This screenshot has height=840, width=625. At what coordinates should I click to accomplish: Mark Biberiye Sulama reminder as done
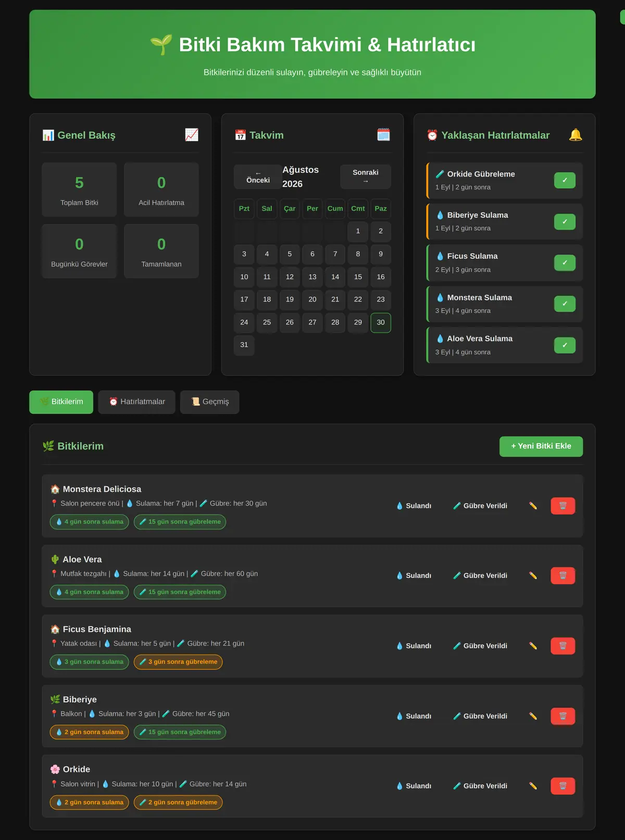click(x=565, y=222)
